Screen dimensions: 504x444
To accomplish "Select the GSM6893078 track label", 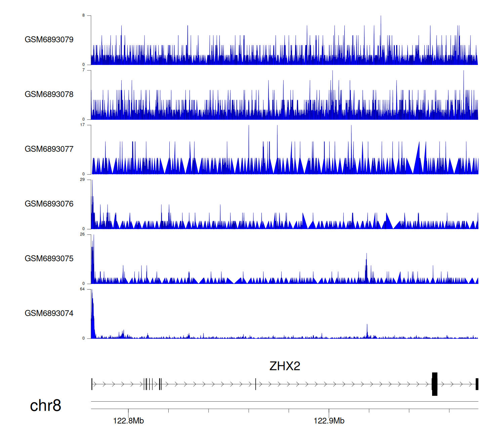I will 49,95.
